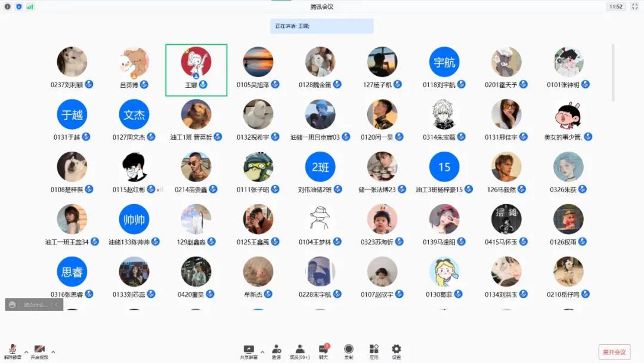Select the highlighted speaker tile 王娜
The image size is (644, 363).
coord(196,69)
